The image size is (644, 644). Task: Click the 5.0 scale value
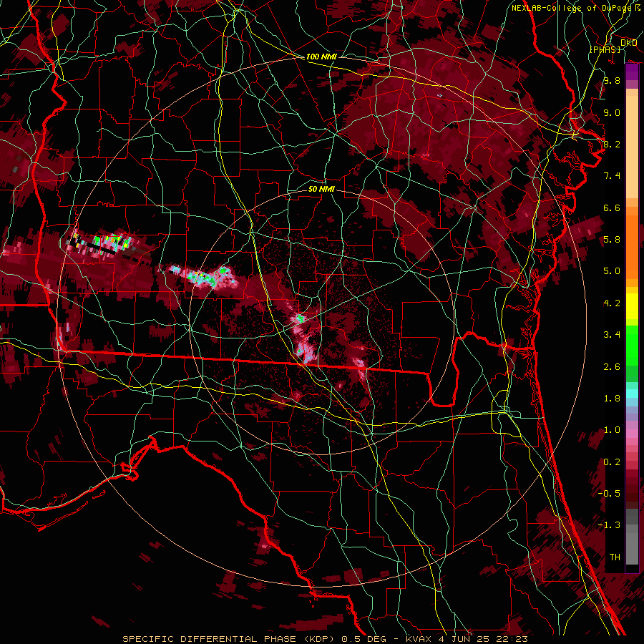click(x=612, y=271)
